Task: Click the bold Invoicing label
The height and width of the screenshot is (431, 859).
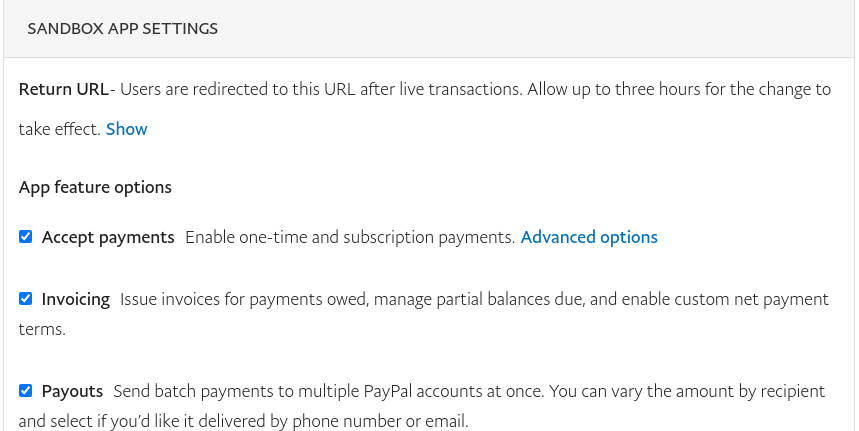Action: (x=76, y=299)
